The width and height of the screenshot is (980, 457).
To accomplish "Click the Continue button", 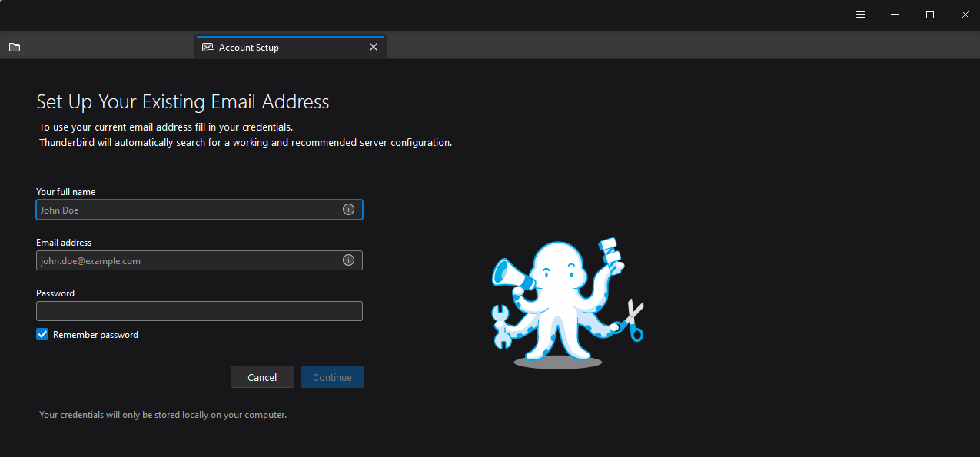I will [332, 376].
